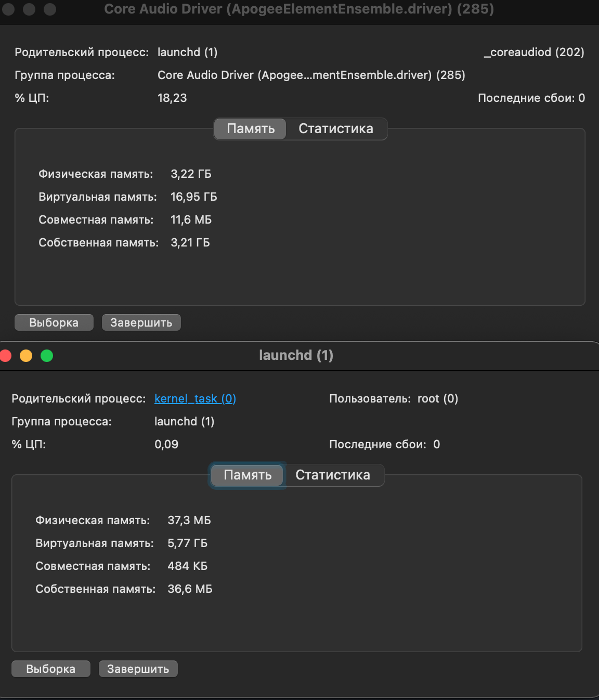
Task: Switch to Статистика tab in launchd window
Action: [x=333, y=475]
